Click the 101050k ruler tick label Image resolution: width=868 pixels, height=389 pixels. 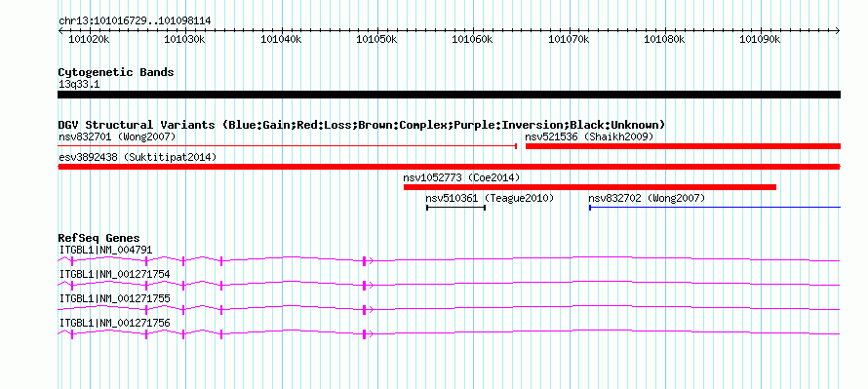377,39
